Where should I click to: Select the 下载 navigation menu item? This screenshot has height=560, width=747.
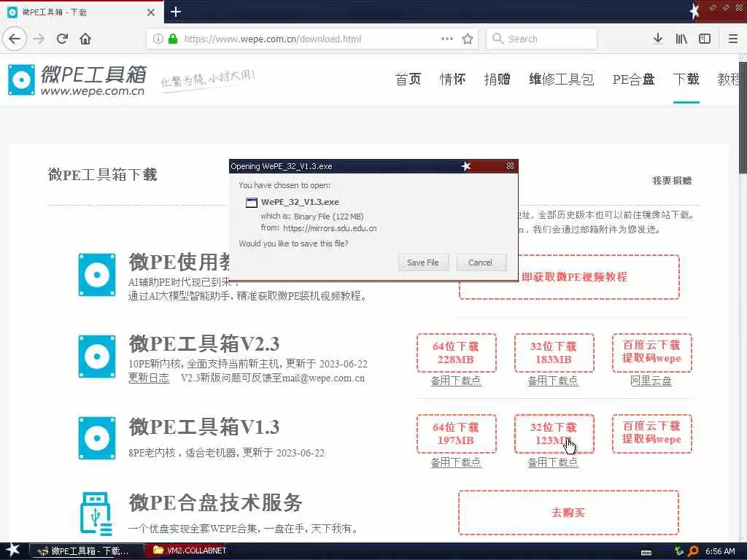coord(686,79)
